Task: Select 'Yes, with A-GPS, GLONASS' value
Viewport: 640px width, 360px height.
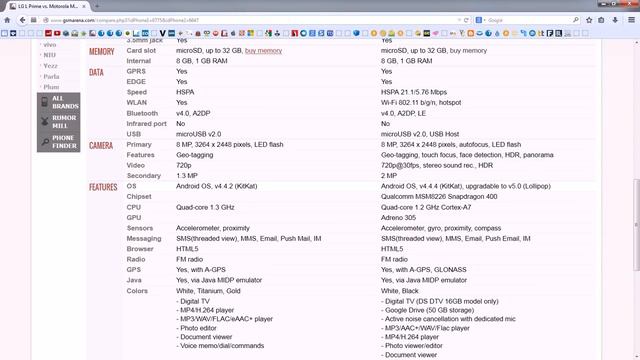Action: click(x=424, y=269)
